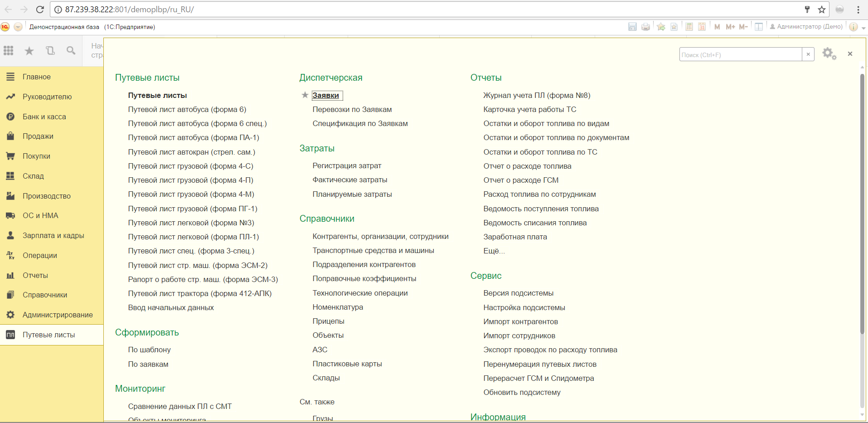Select the Администрирование section in sidebar
This screenshot has width=868, height=423.
[x=58, y=315]
